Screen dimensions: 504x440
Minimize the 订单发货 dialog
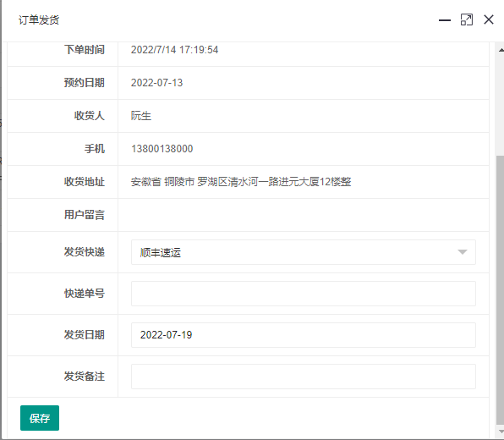coord(445,20)
